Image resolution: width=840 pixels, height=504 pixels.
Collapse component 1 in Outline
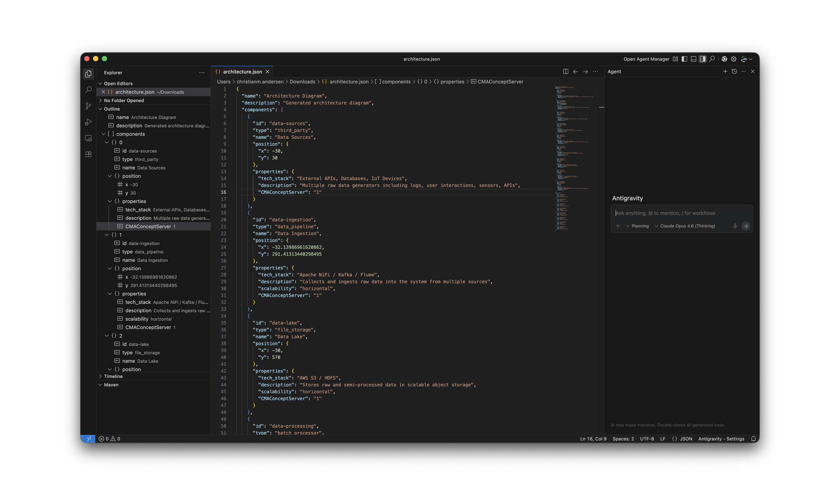[x=107, y=235]
